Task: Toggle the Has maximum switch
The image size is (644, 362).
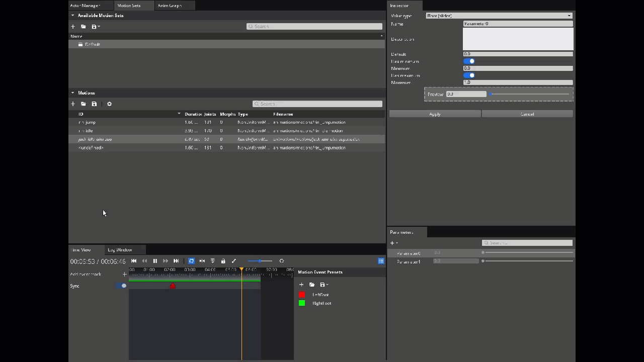Action: (469, 75)
